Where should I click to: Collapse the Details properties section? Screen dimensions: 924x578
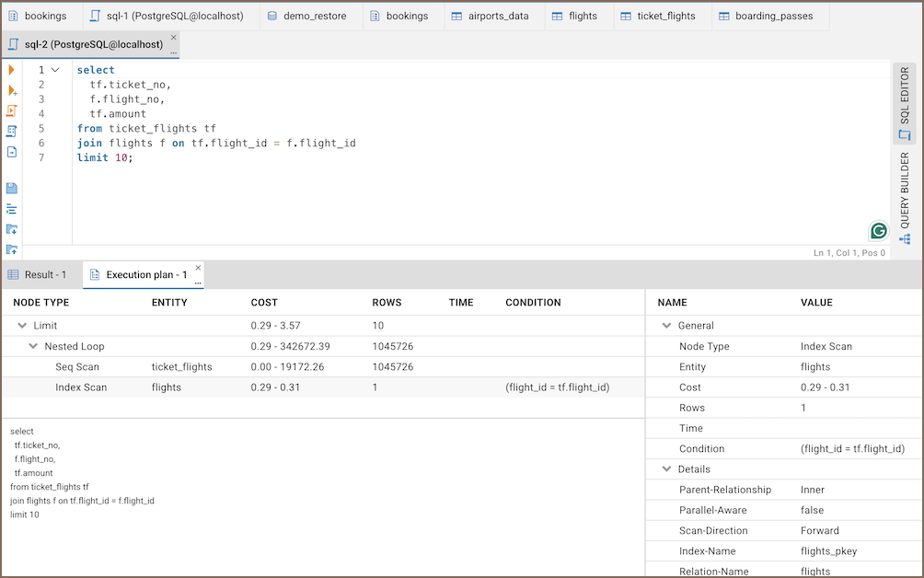click(666, 469)
